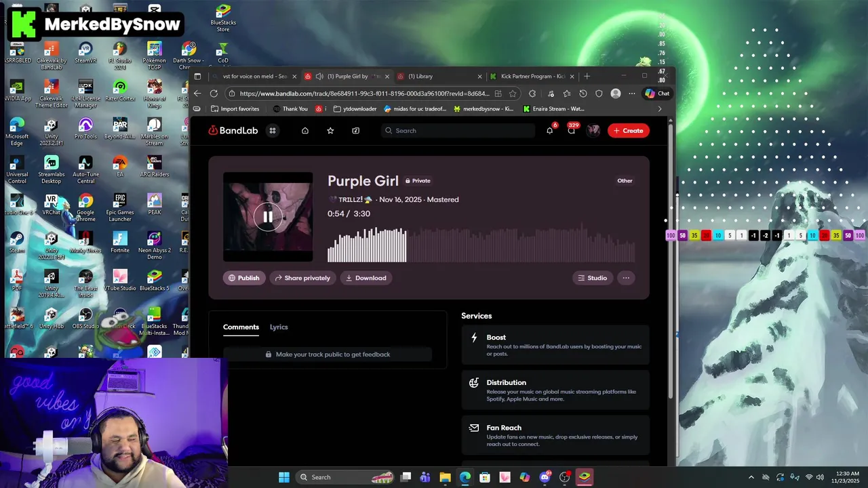This screenshot has height=488, width=868.
Task: Open the Windows Start menu
Action: (x=284, y=477)
